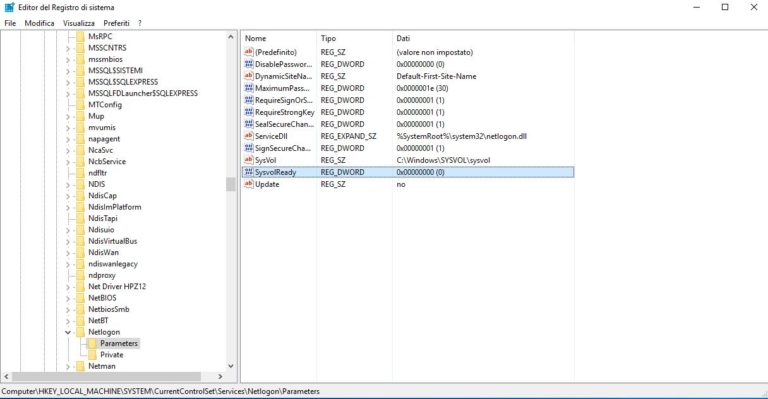Image resolution: width=768 pixels, height=399 pixels.
Task: Click the Mup folder icon
Action: coord(80,116)
